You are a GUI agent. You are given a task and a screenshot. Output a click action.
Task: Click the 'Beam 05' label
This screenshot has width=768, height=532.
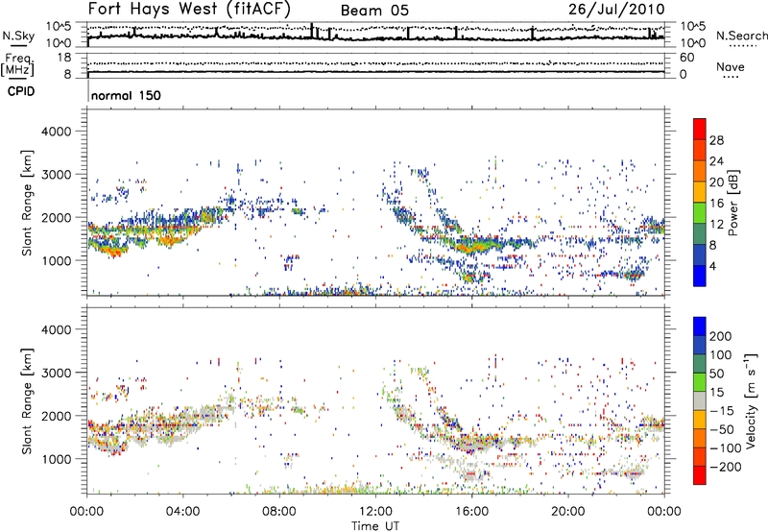click(374, 11)
